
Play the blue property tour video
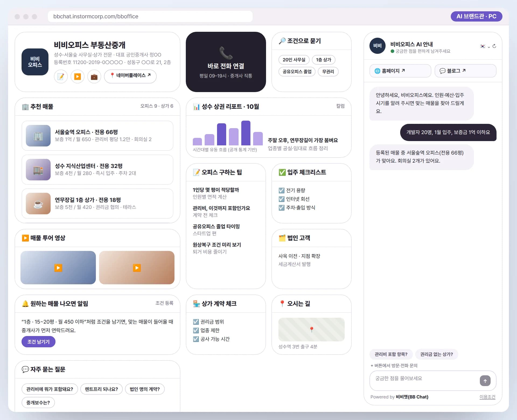[x=58, y=268]
